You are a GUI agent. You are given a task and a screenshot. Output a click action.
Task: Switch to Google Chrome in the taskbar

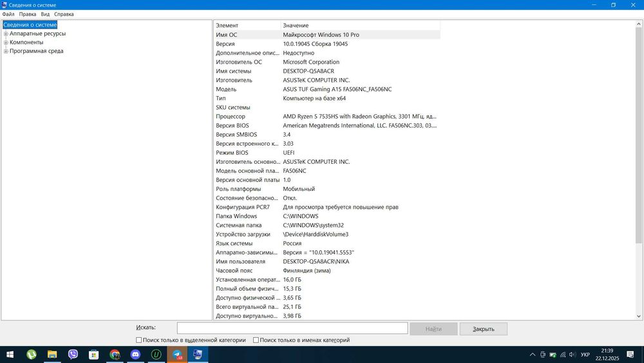coord(115,355)
